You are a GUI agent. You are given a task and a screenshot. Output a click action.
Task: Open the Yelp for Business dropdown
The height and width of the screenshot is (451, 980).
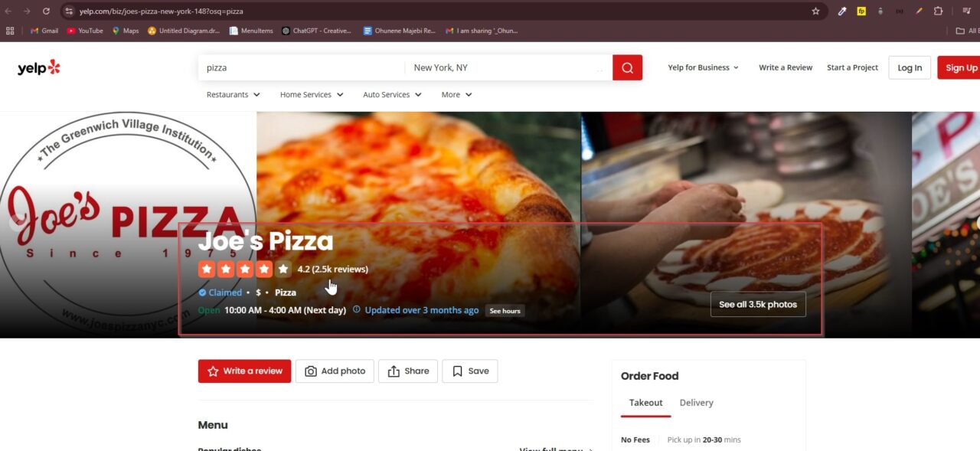702,67
